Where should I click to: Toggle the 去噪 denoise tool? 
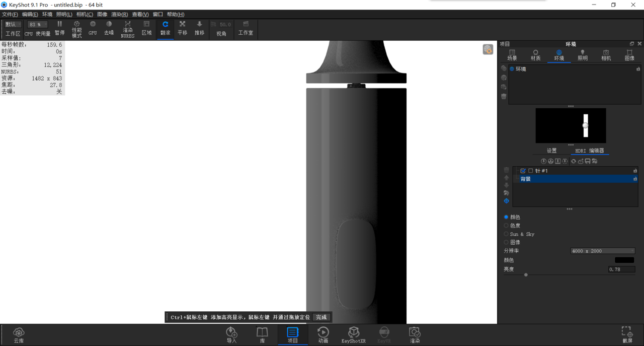pyautogui.click(x=109, y=28)
